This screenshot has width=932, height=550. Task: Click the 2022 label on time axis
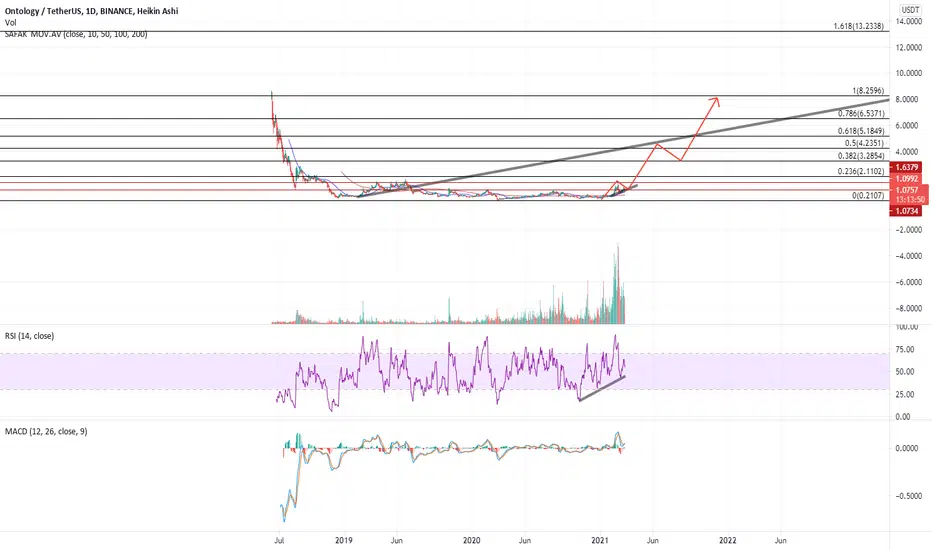coord(728,540)
